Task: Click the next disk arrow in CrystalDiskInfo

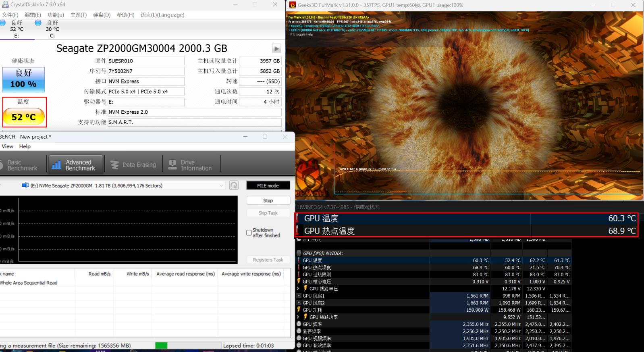Action: 276,49
